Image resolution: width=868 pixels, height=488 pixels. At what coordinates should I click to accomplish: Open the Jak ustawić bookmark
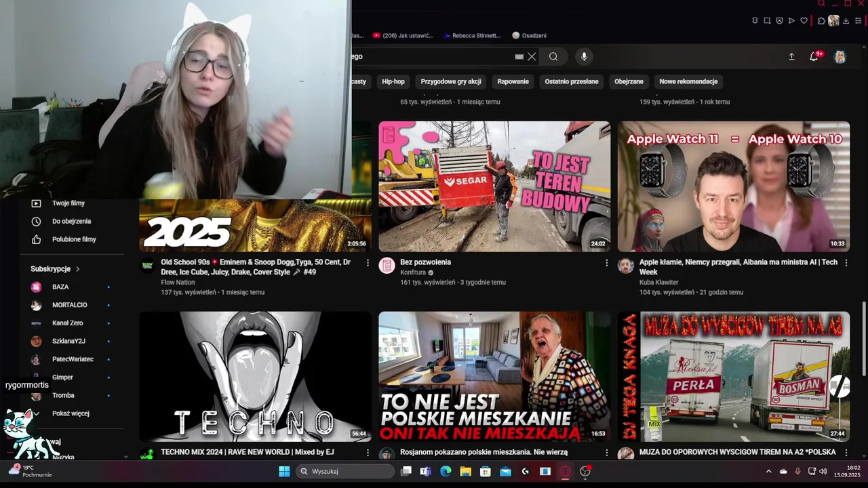403,35
